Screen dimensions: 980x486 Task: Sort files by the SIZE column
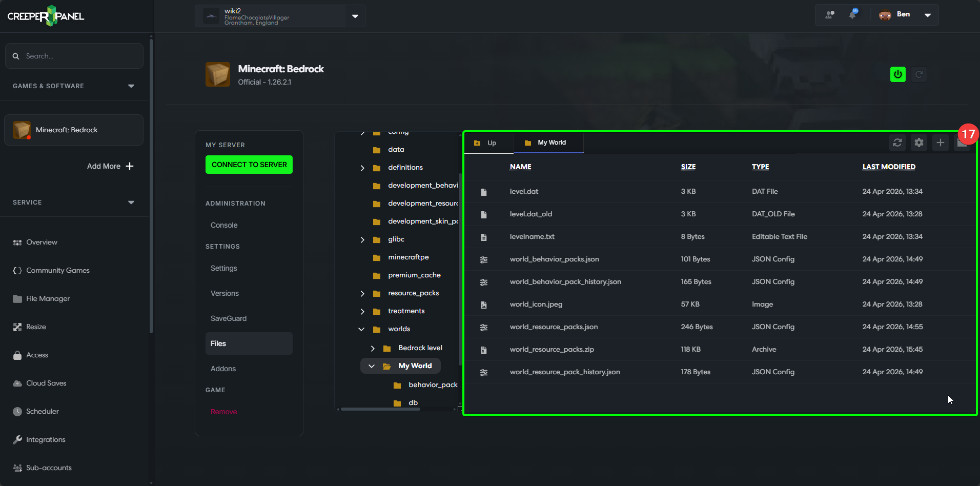[688, 167]
